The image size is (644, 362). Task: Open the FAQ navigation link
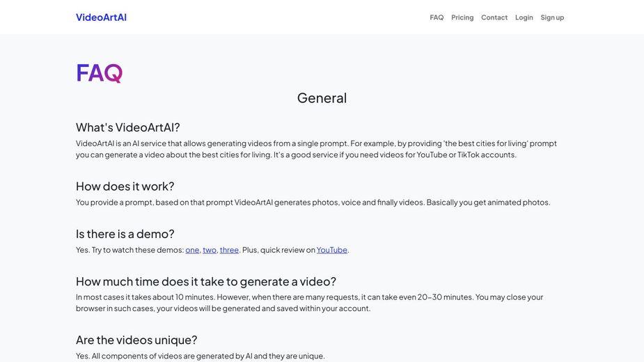point(437,17)
